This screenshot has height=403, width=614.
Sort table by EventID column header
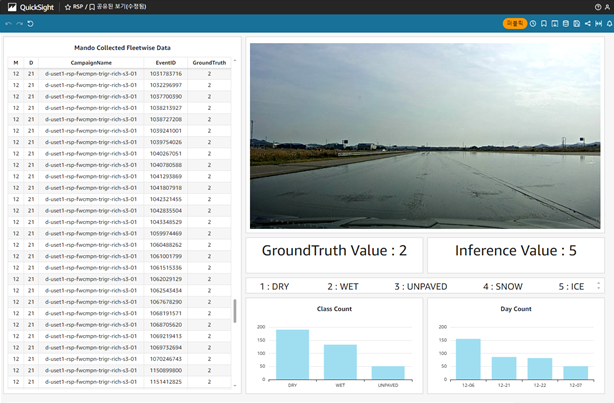(165, 62)
